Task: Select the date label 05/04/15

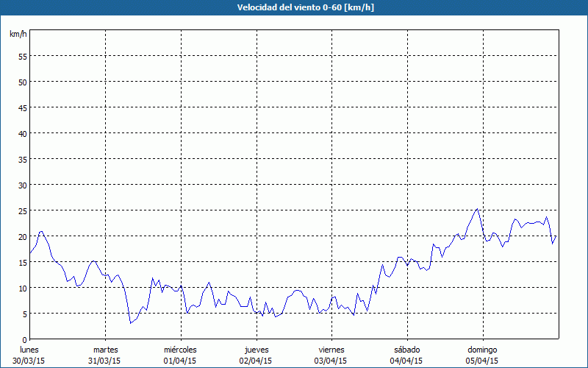Action: [x=482, y=361]
